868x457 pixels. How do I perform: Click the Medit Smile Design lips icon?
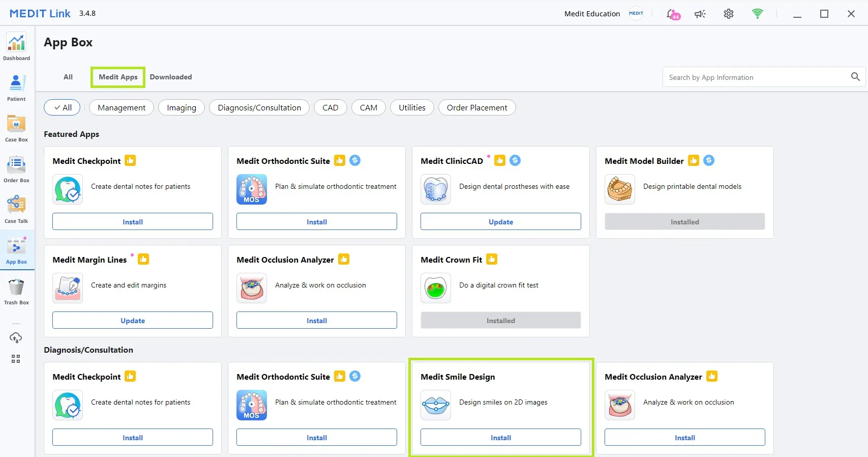(x=436, y=405)
